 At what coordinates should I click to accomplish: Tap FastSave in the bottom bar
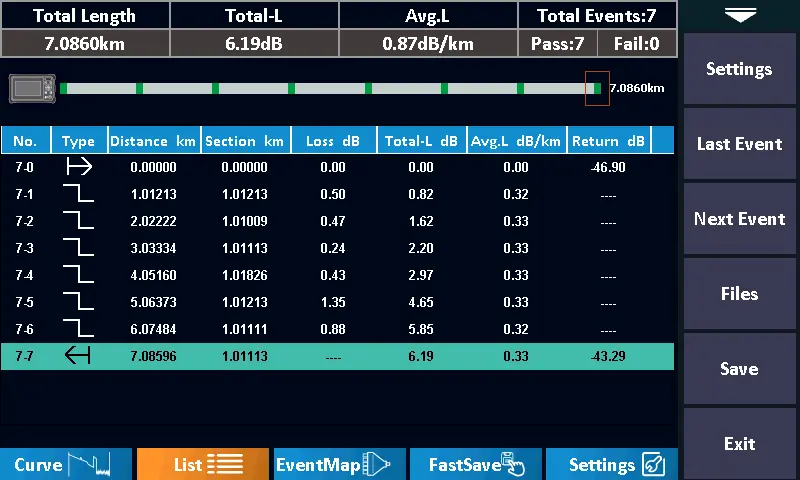point(476,464)
